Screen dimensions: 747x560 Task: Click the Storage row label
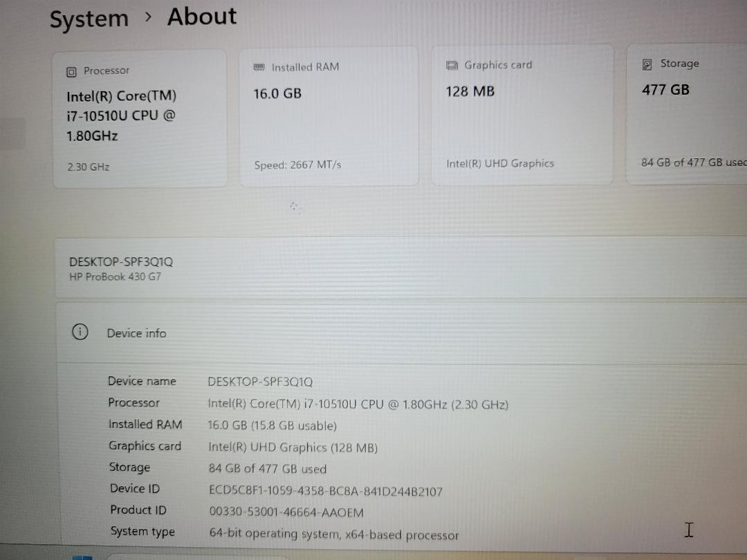tap(129, 467)
